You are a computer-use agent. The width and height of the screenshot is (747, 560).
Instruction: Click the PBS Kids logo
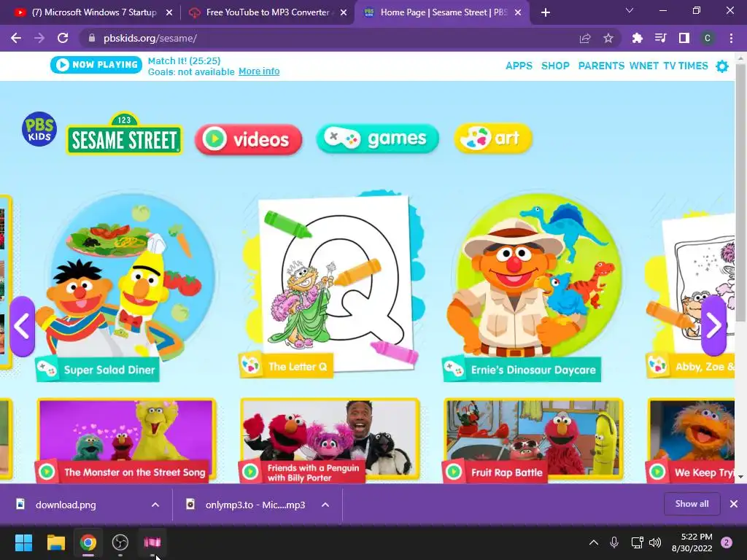[39, 129]
